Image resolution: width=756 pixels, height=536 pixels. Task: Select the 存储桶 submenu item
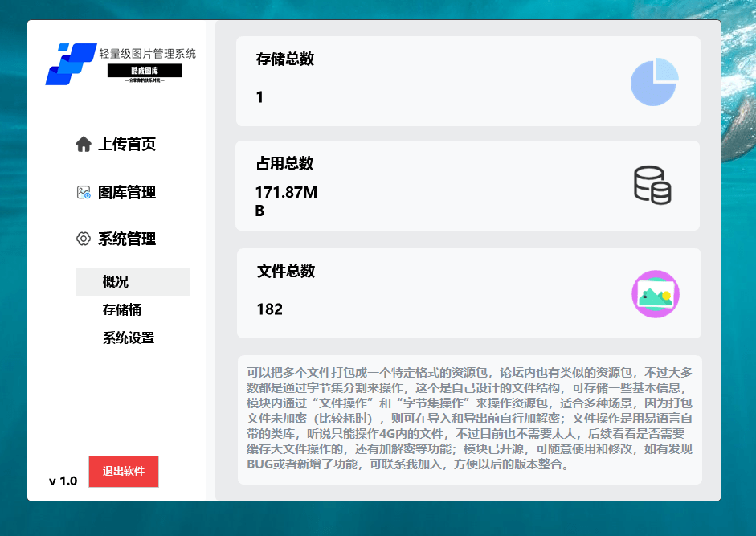pyautogui.click(x=121, y=309)
